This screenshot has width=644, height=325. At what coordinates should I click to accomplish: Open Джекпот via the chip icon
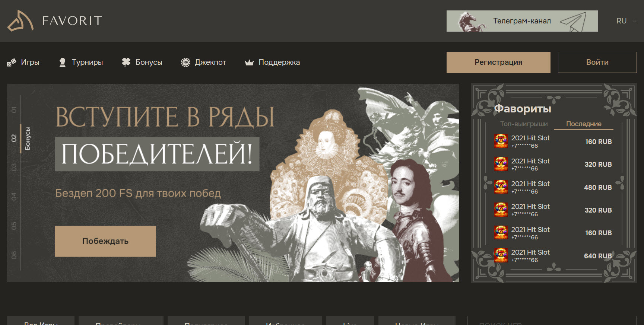(x=185, y=62)
